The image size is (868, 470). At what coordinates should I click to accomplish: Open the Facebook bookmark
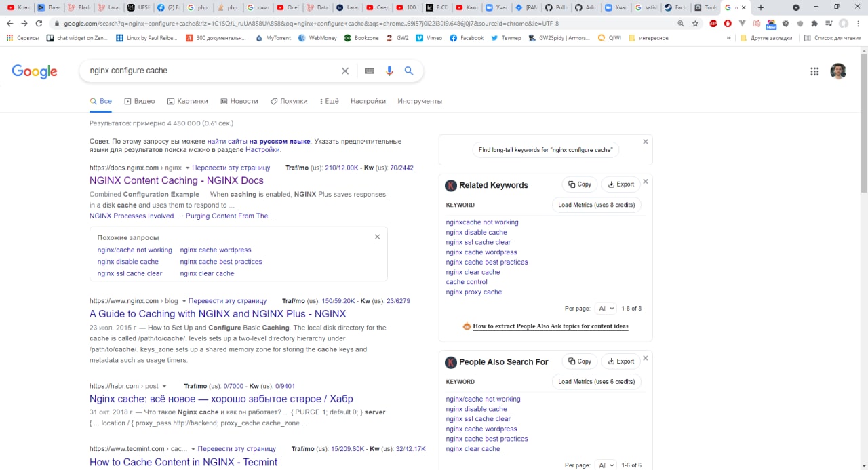[467, 38]
